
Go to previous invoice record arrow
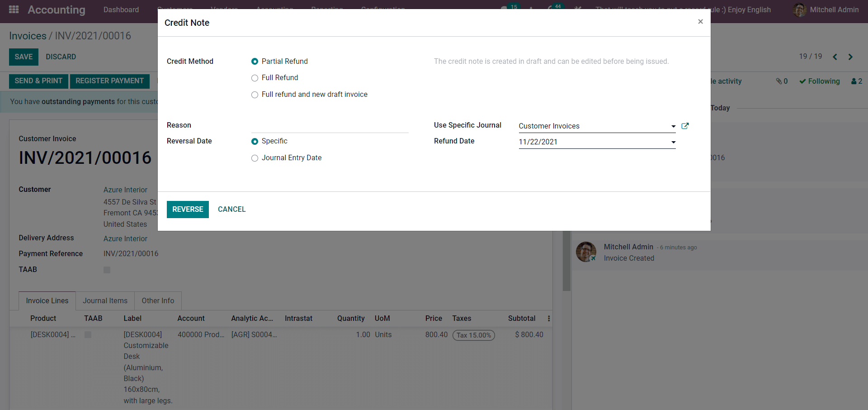pos(835,57)
